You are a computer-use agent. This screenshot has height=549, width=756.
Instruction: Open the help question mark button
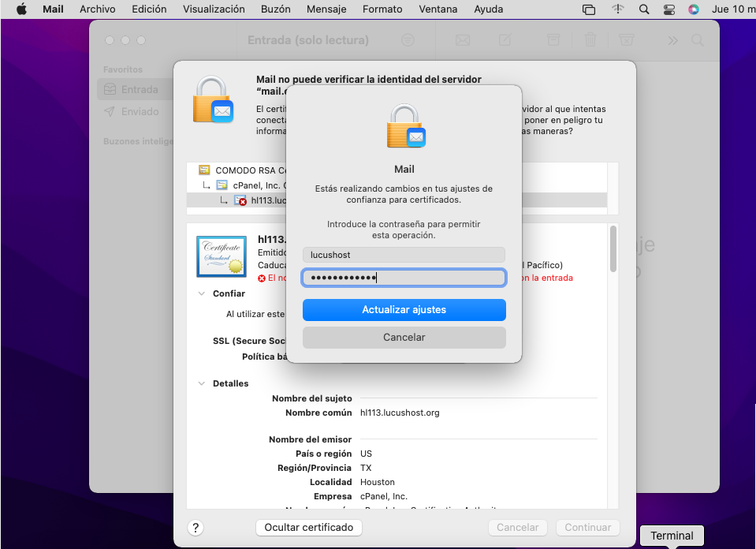[196, 527]
